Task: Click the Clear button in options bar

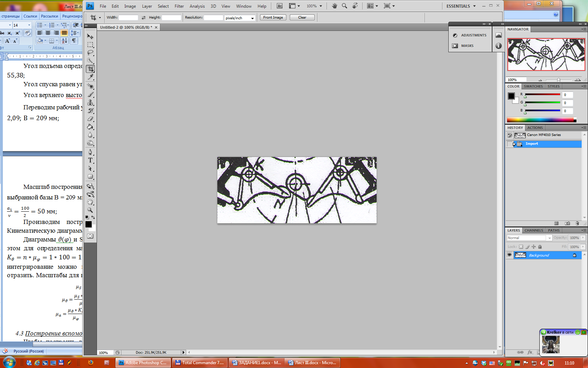Action: [302, 18]
